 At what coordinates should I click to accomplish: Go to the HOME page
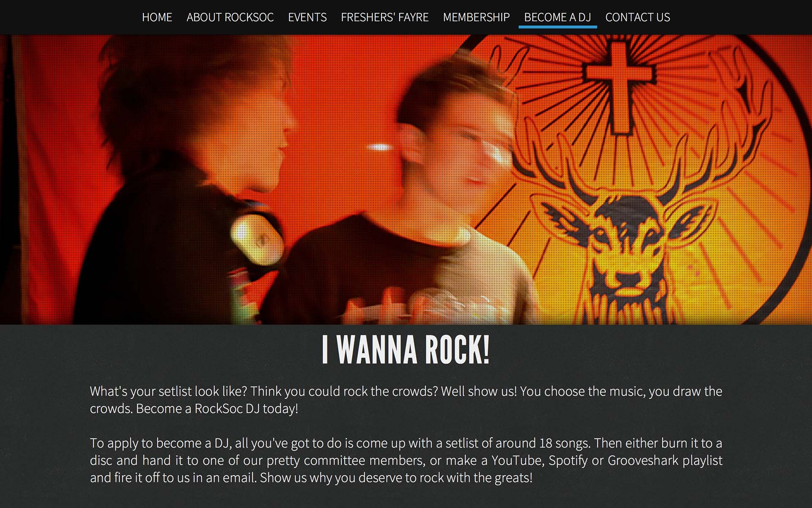click(157, 17)
